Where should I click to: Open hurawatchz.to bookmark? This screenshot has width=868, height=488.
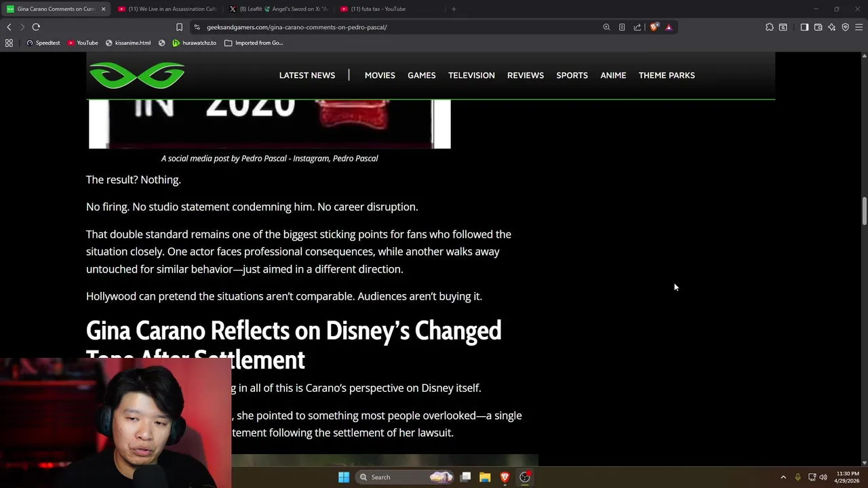point(194,43)
